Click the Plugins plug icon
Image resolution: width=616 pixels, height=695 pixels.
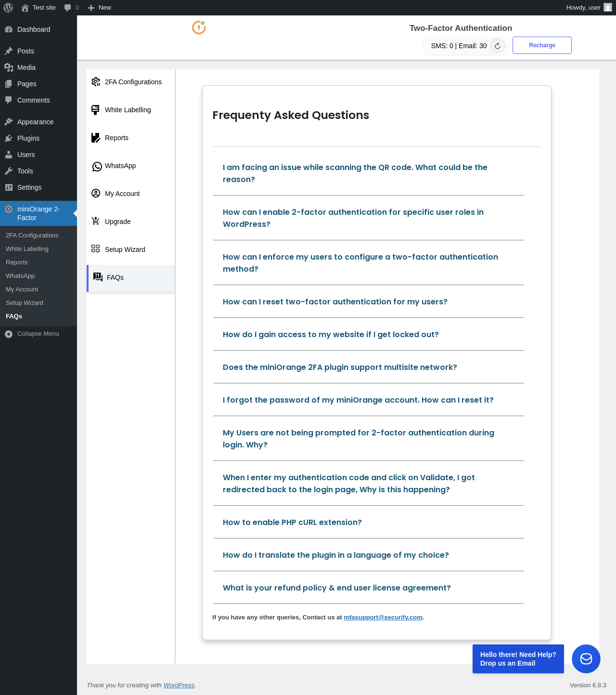9,138
